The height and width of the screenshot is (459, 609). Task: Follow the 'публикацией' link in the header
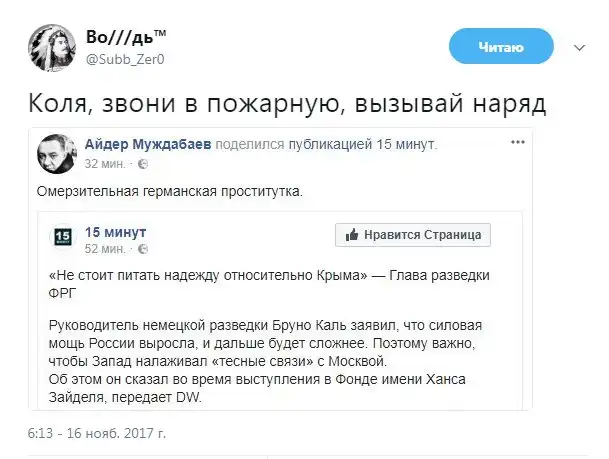[x=331, y=144]
